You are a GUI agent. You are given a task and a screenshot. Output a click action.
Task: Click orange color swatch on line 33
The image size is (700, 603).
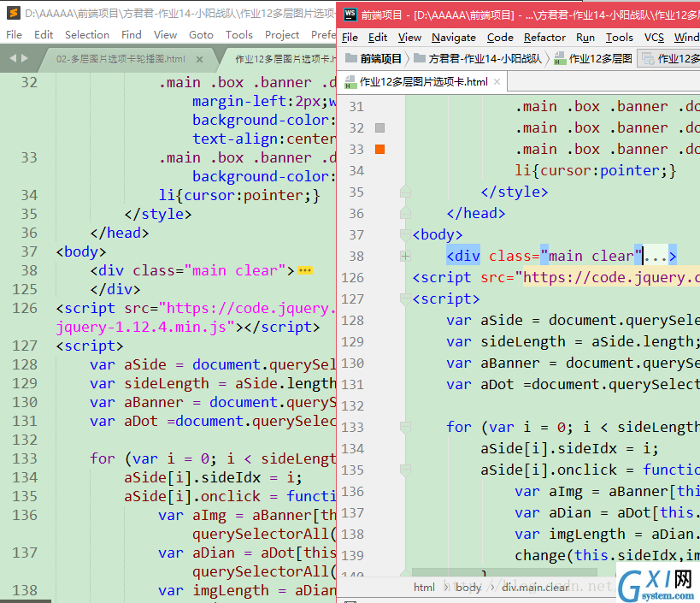pos(379,149)
